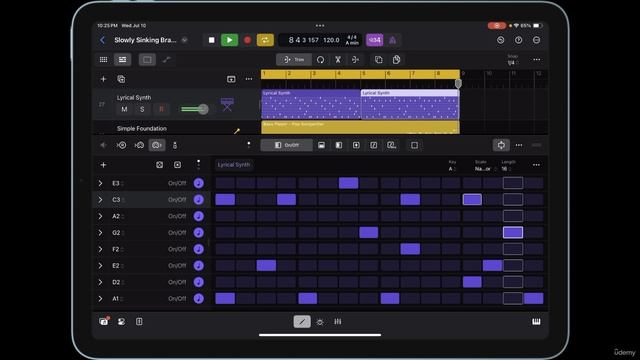The image size is (640, 360).
Task: Open editor toolbar three-dot menu
Action: tap(519, 145)
